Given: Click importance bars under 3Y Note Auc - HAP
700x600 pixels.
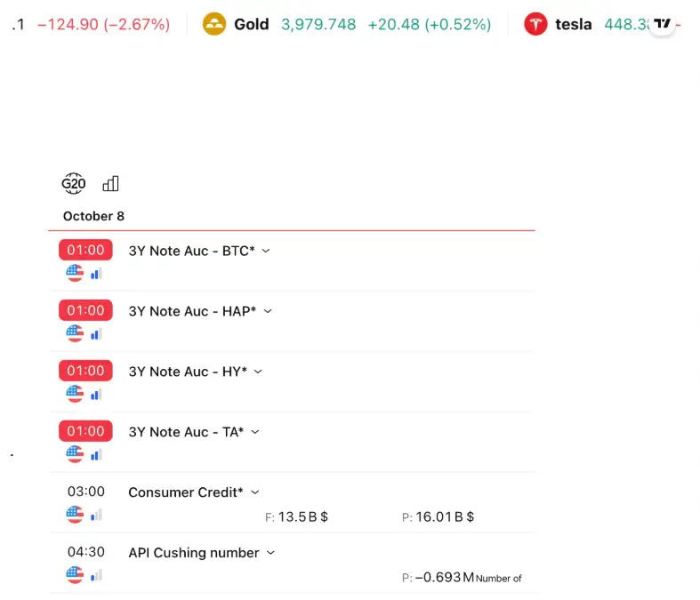Looking at the screenshot, I should [96, 333].
